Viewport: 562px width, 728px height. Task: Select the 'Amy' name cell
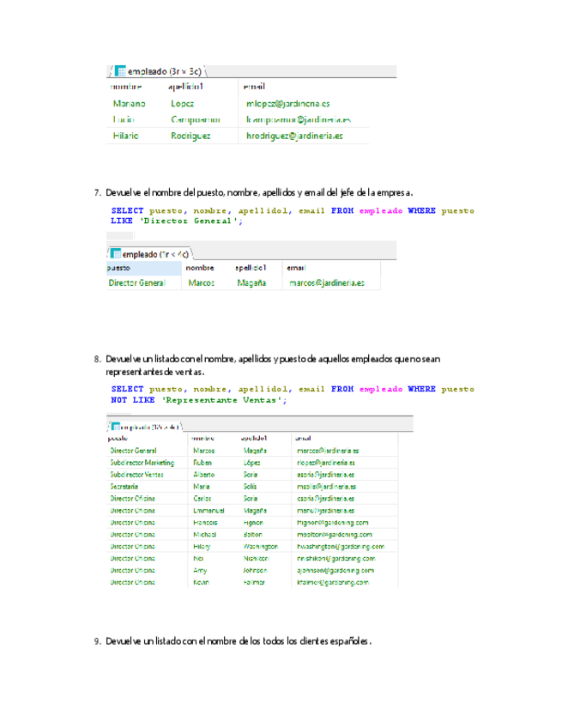click(x=200, y=571)
